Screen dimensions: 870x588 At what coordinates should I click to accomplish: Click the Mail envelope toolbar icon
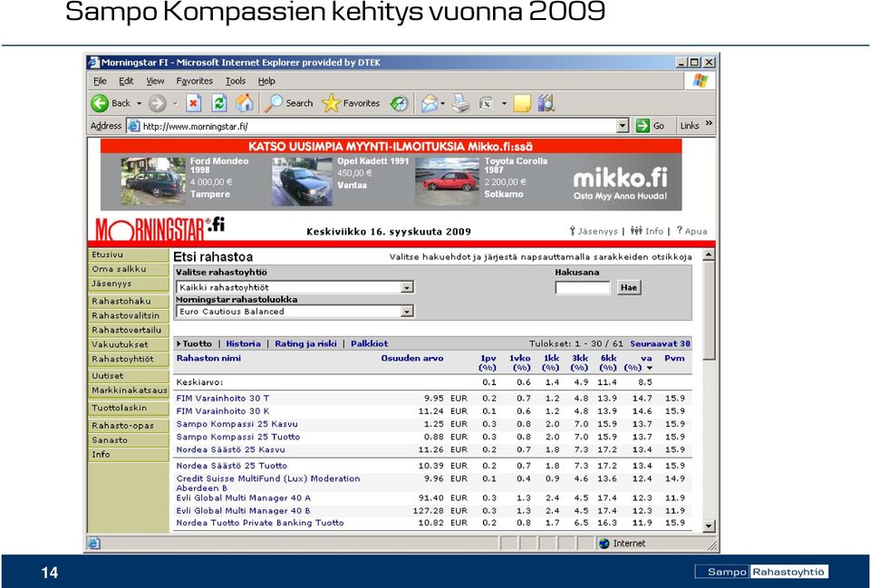[x=429, y=103]
